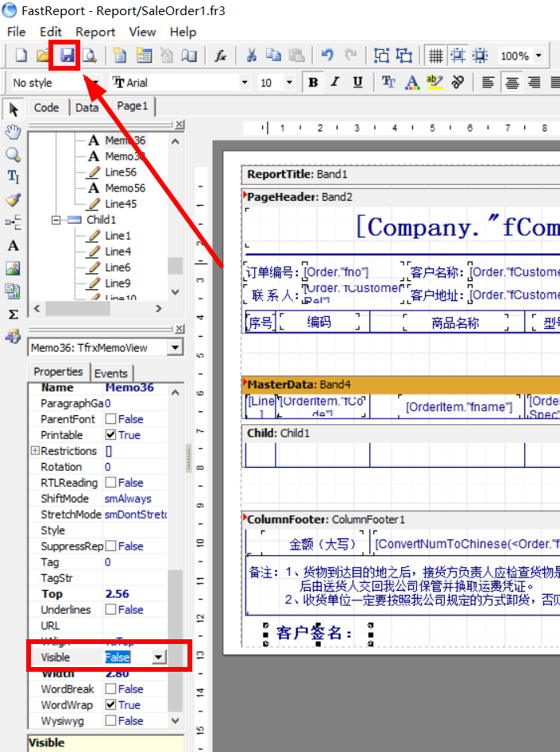Toggle the WordWrap checkbox
560x752 pixels.
[110, 705]
